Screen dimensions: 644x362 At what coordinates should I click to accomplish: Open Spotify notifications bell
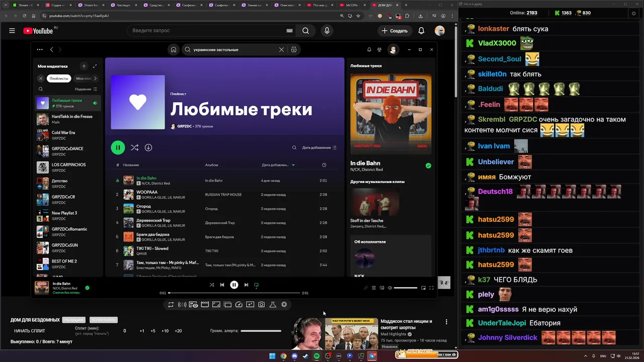pos(369,50)
